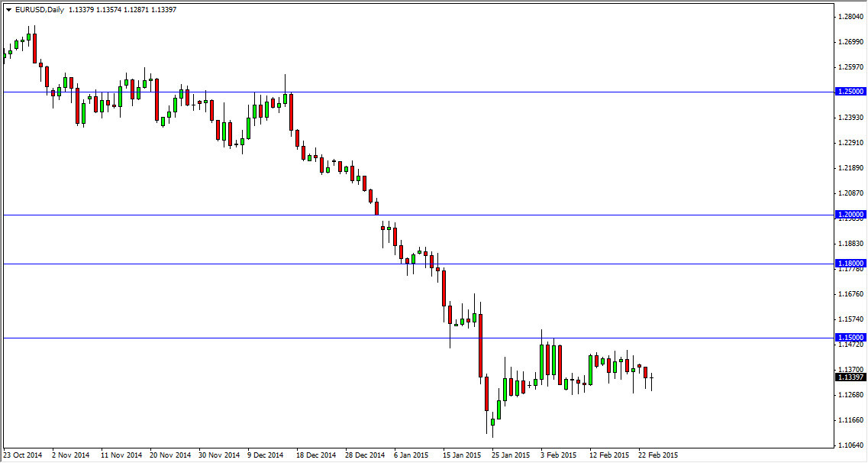Click the 1.28040 price scale value
The height and width of the screenshot is (463, 868).
[x=851, y=17]
